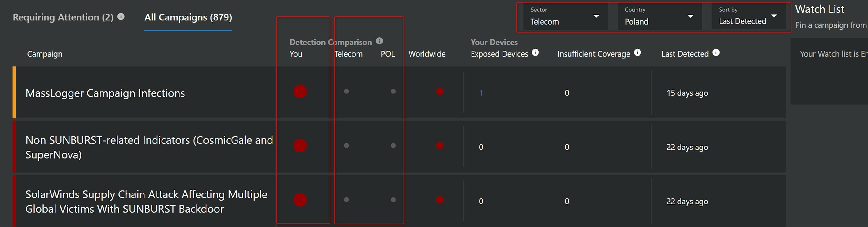Image resolution: width=868 pixels, height=227 pixels.
Task: Click Exposed Devices info icon
Action: click(535, 52)
